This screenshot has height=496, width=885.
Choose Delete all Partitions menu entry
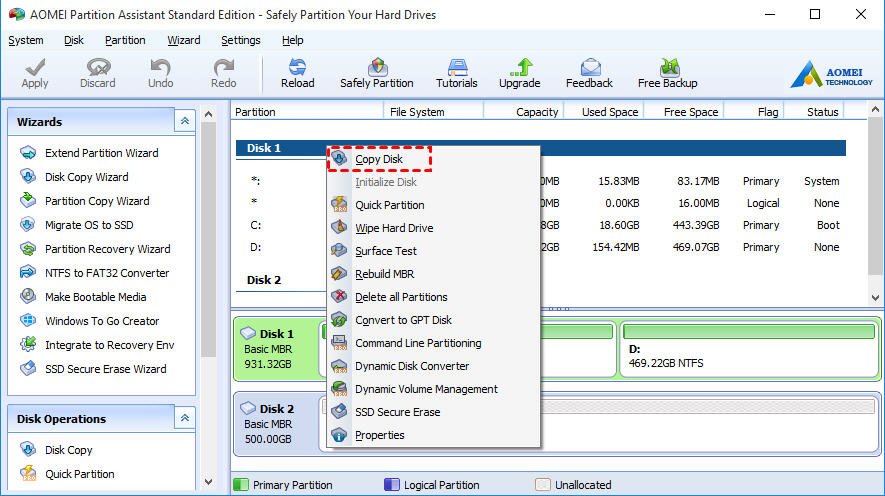(x=433, y=297)
